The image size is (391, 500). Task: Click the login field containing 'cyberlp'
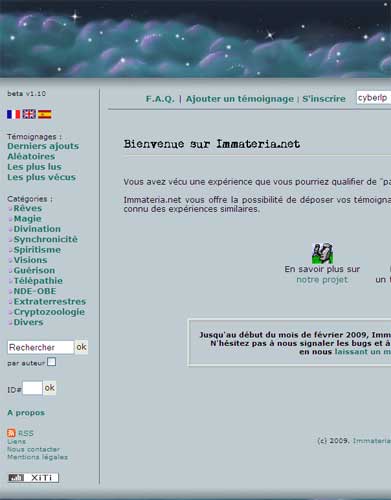tap(373, 98)
